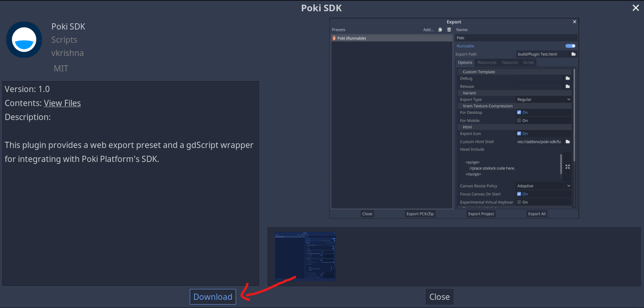Toggle Experimental Virtual Keyboard checkbox
Viewport: 644px width, 308px height.
click(519, 202)
